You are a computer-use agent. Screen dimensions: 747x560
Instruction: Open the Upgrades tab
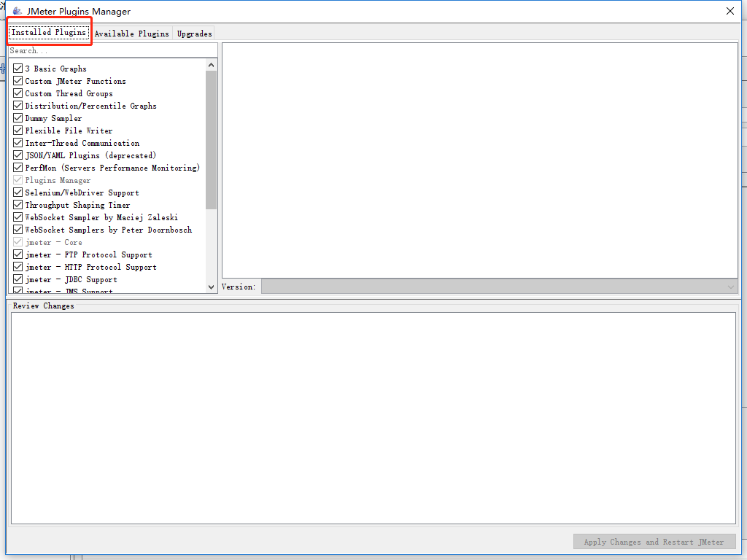click(x=194, y=34)
